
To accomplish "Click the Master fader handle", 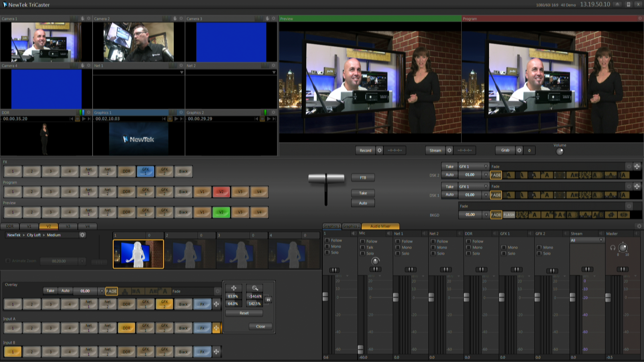I will [608, 297].
